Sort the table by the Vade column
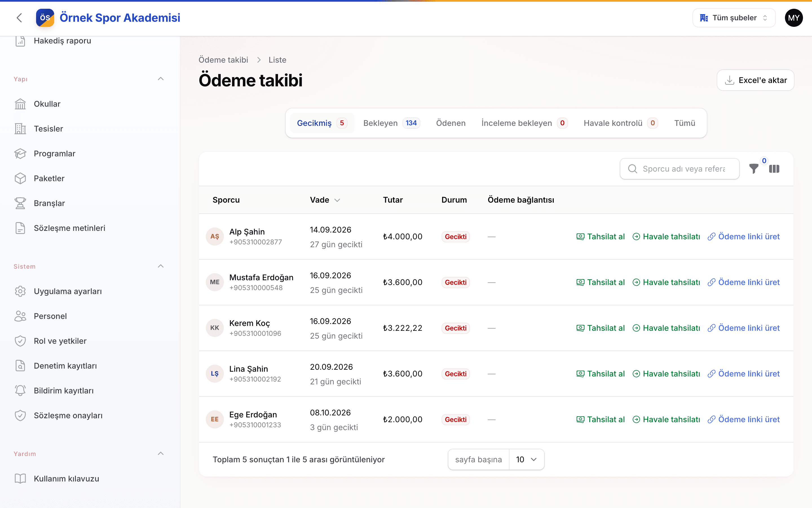Image resolution: width=812 pixels, height=508 pixels. point(325,200)
